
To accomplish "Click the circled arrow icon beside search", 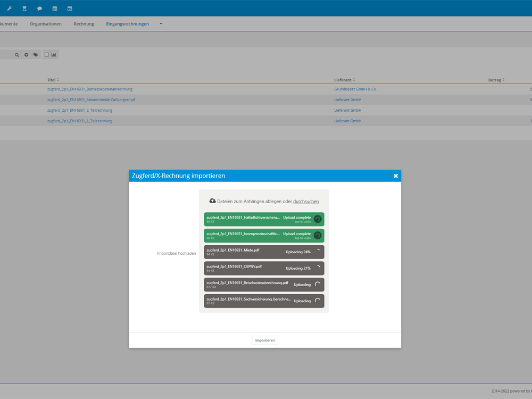I will [x=26, y=55].
